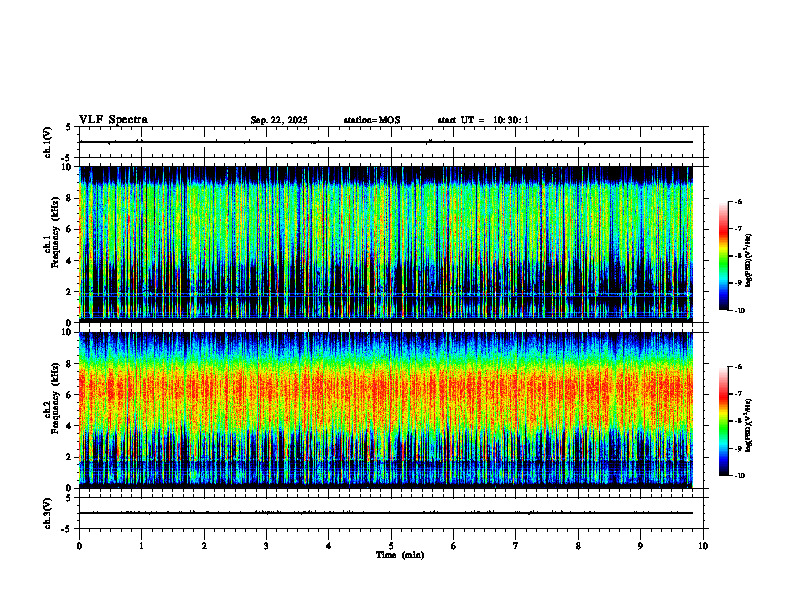792x612 pixels.
Task: Click the time axis tick label "6"
Action: 454,546
